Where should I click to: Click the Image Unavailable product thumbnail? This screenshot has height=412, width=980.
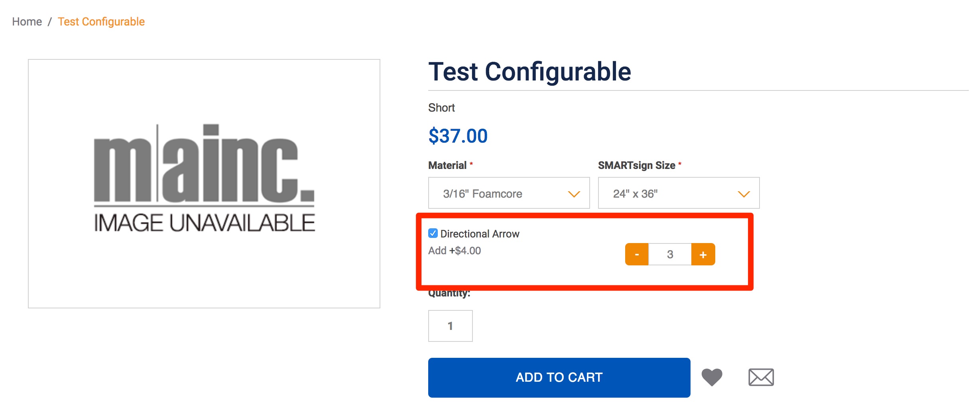click(x=204, y=184)
